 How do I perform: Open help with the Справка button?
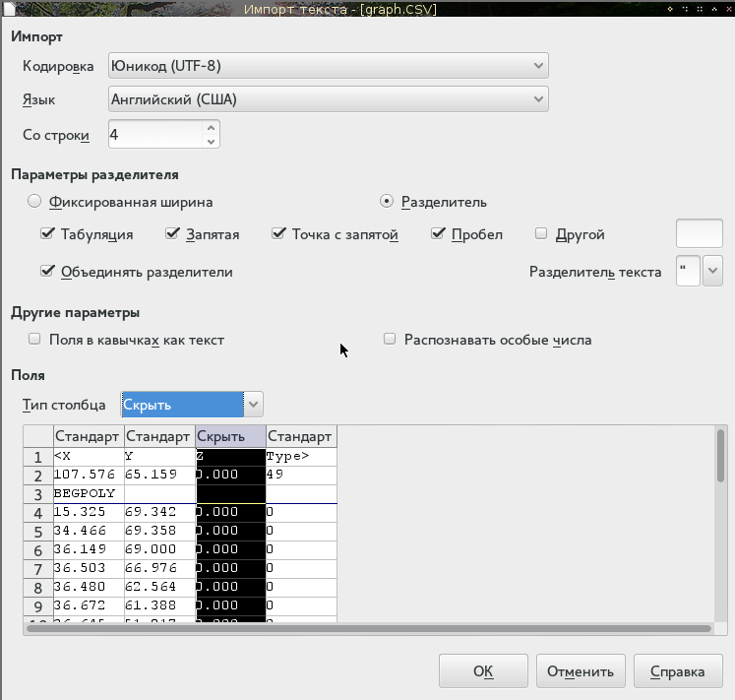677,671
